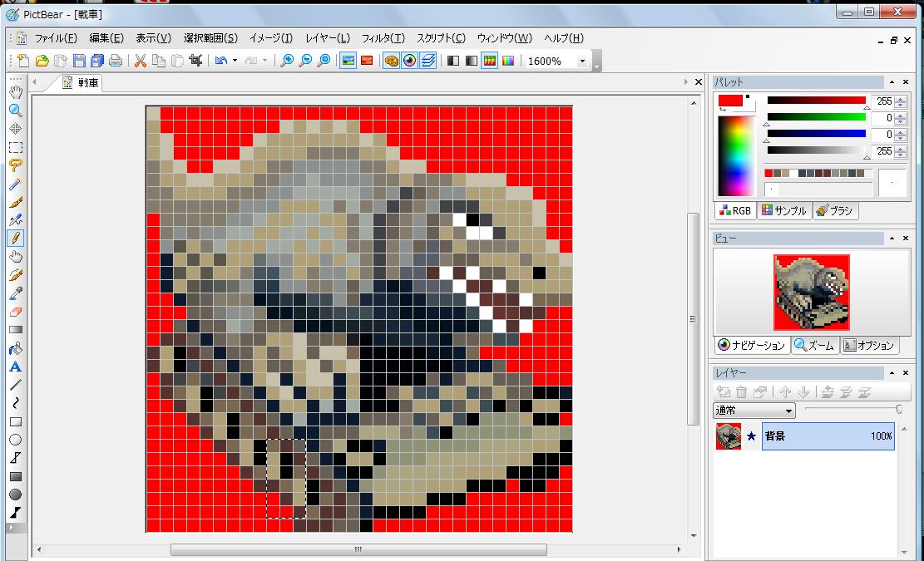Switch to the サンプル palette tab
This screenshot has width=924, height=561.
click(x=783, y=211)
